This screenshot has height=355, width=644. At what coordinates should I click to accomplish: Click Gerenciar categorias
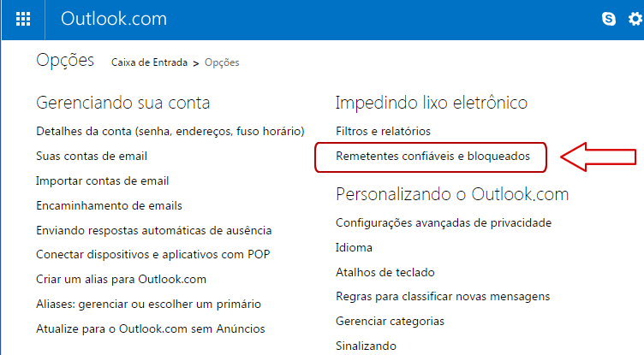coord(390,322)
